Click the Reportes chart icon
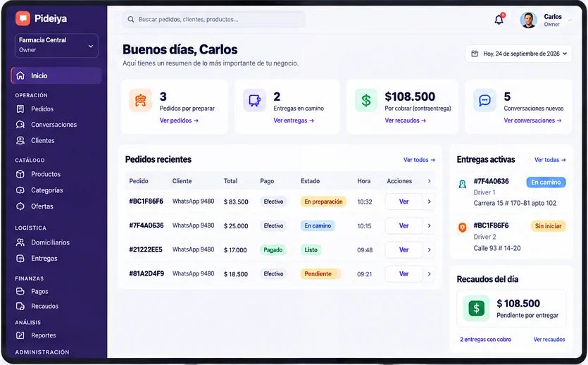 20,335
